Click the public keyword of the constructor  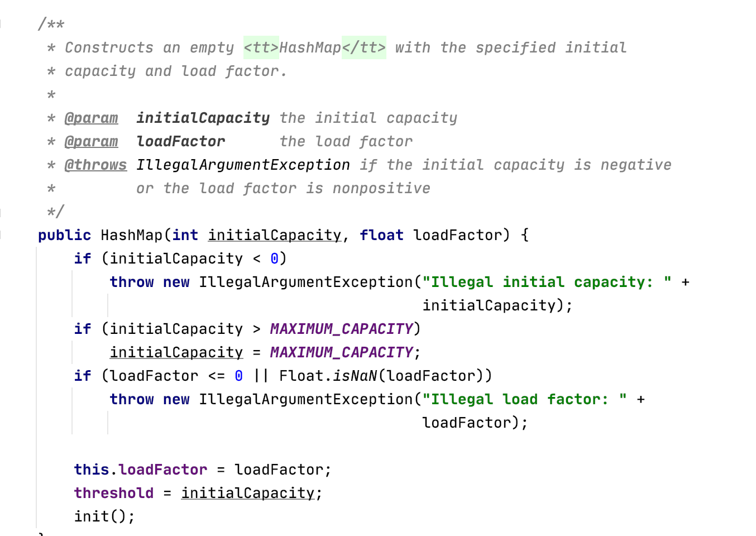coord(64,236)
